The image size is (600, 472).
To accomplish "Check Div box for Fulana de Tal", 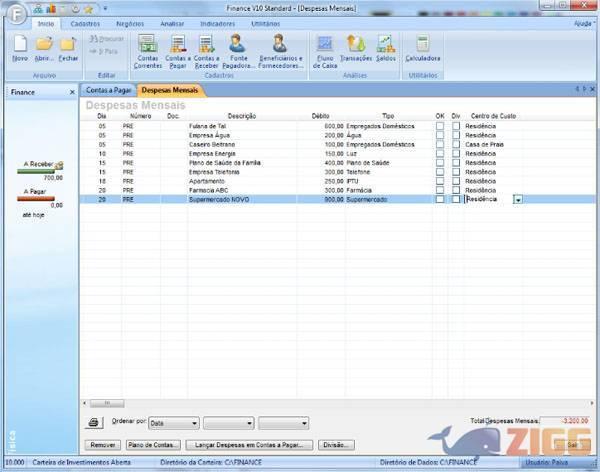I will click(x=456, y=126).
